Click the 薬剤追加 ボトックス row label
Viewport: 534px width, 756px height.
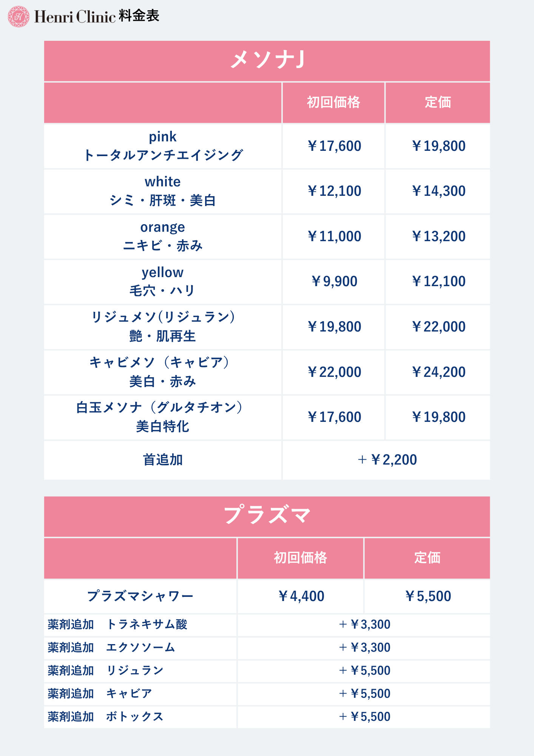pos(106,717)
